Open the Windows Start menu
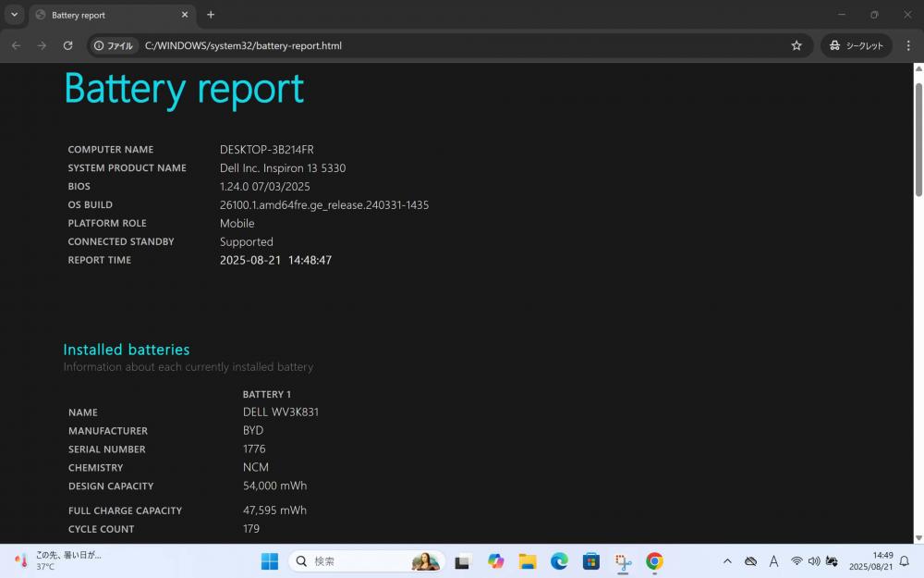The image size is (924, 578). coord(269,561)
